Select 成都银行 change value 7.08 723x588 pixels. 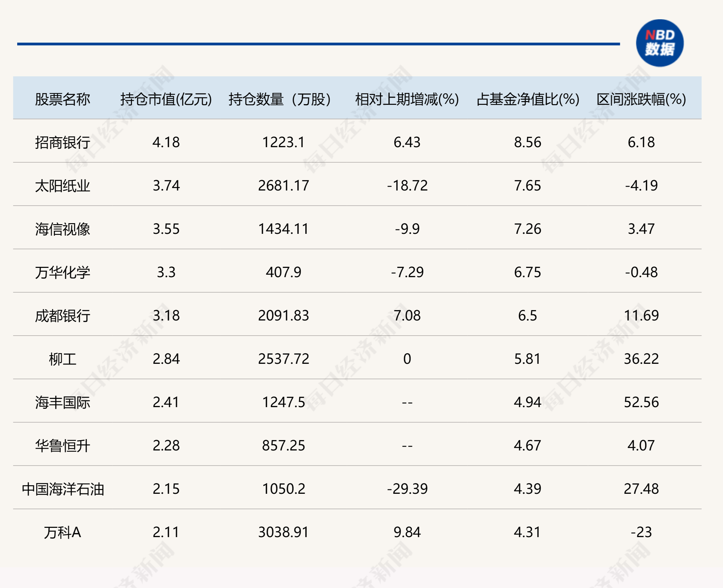407,316
